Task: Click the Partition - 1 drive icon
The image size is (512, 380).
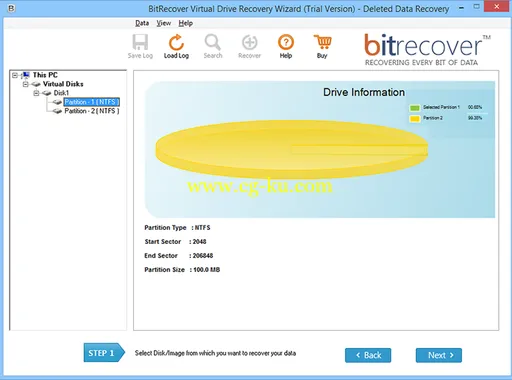Action: (57, 102)
